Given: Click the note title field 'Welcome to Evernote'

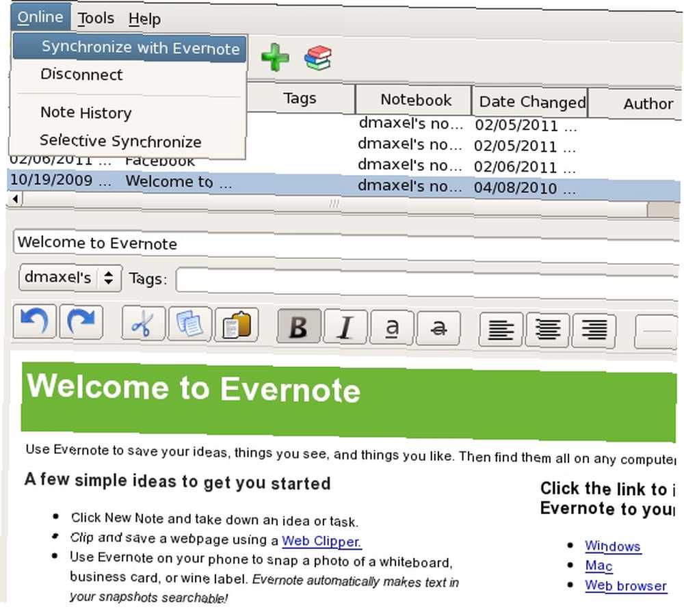Looking at the screenshot, I should click(346, 247).
